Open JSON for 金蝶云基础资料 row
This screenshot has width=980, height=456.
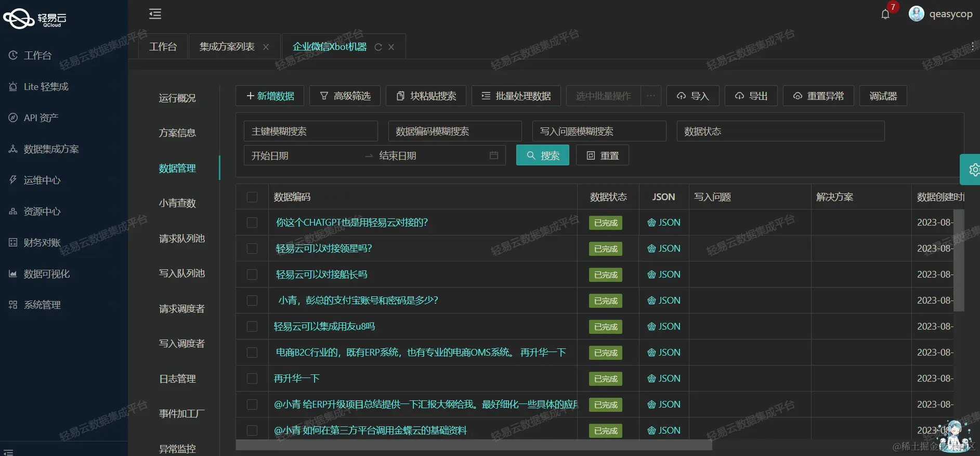[664, 431]
